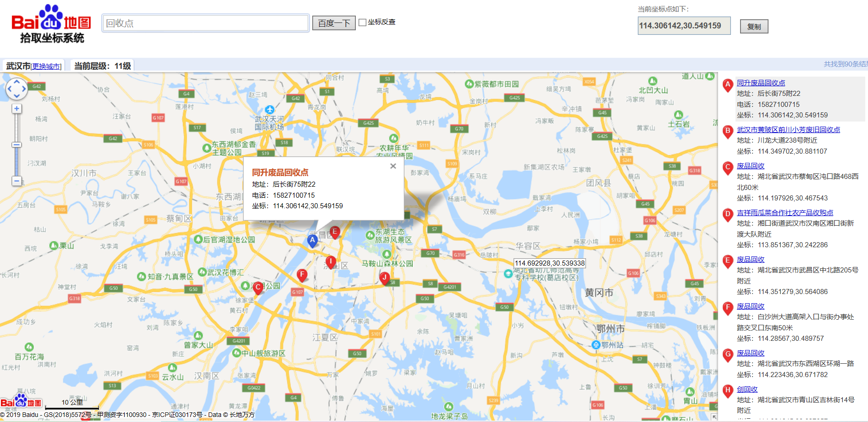Screen dimensions: 868x422
Task: Click the 百万花海 scenic icon
Action: click(x=29, y=347)
